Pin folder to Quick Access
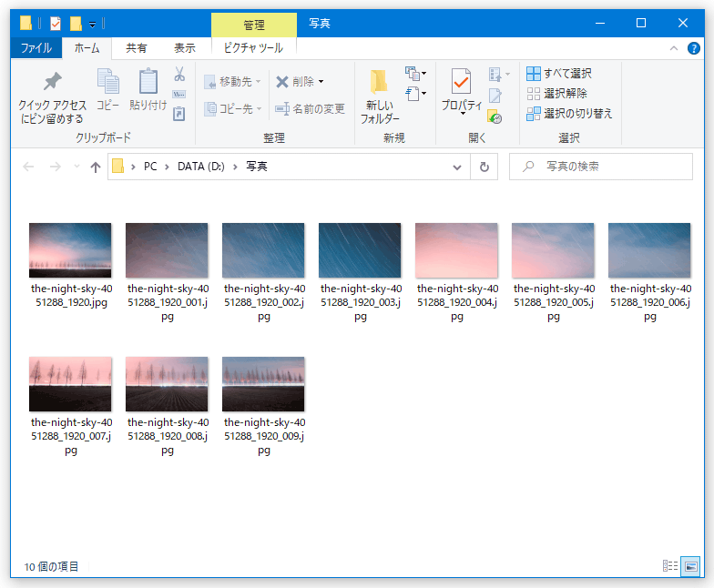 pos(53,98)
